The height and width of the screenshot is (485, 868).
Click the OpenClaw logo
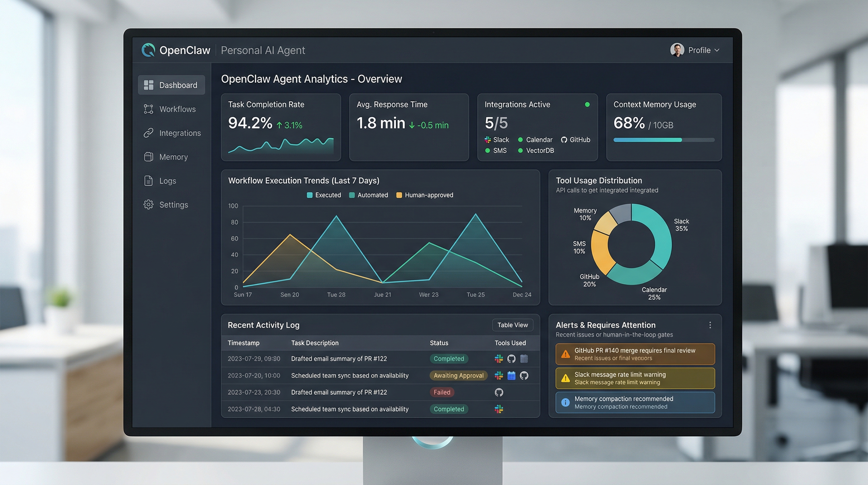(x=149, y=50)
